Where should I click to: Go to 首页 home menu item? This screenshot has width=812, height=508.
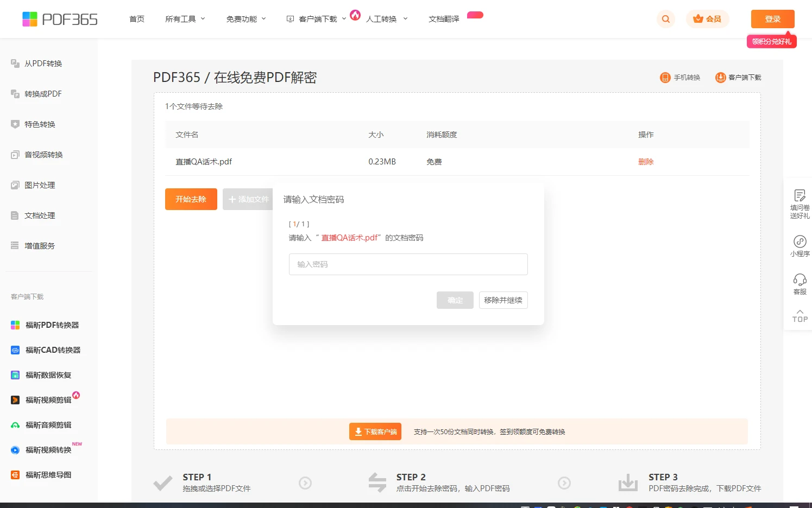tap(137, 19)
